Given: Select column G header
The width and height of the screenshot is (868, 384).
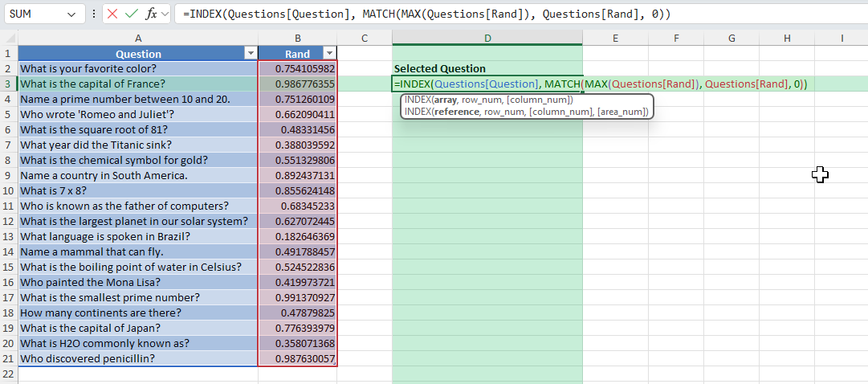Looking at the screenshot, I should pos(731,39).
